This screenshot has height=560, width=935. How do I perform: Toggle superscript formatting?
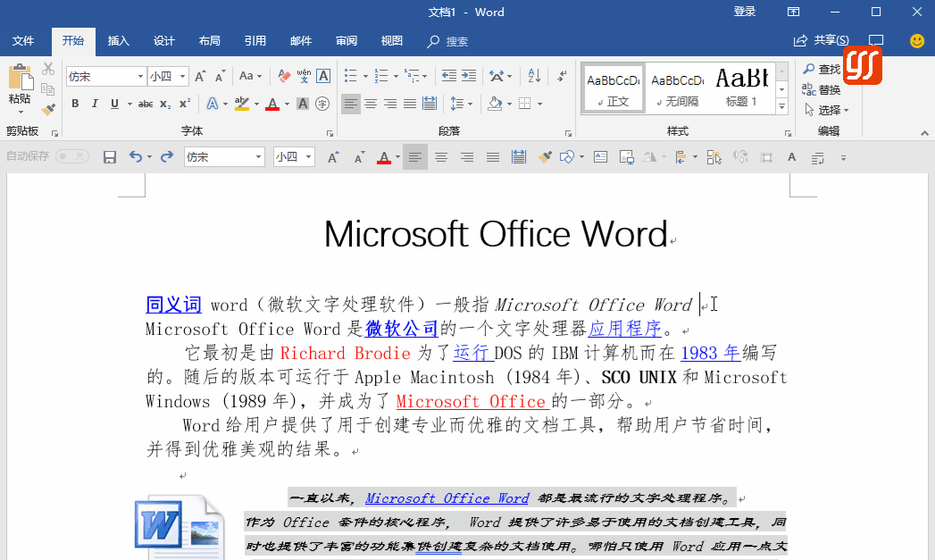coord(185,104)
